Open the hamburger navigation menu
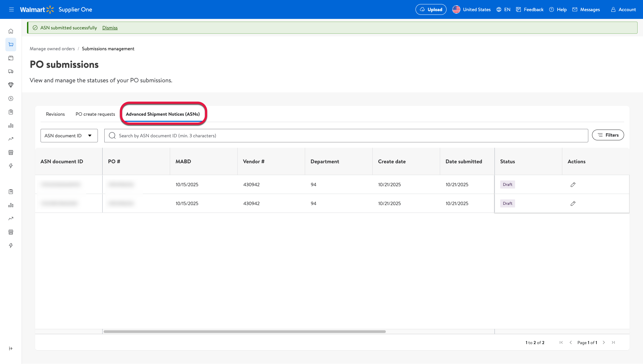The image size is (643, 364). click(11, 9)
